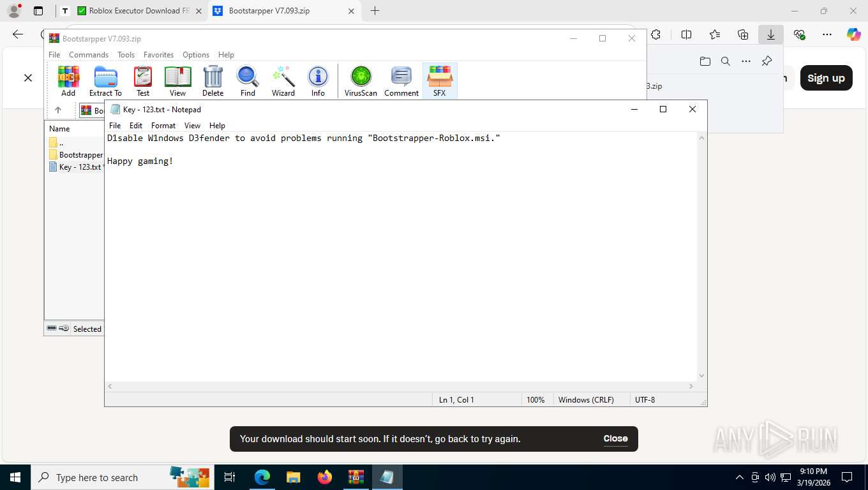The width and height of the screenshot is (868, 490).
Task: Pin the downloads panel
Action: pyautogui.click(x=767, y=61)
